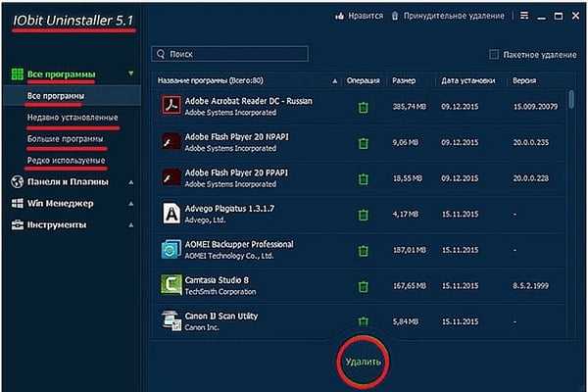Enable the Пакетное удаление checkbox

pyautogui.click(x=494, y=55)
